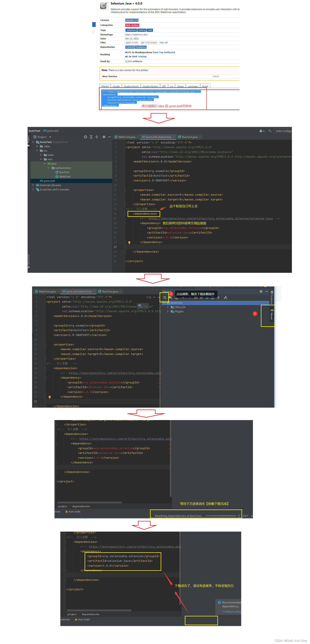310x644 pixels.
Task: Select pom.xml in the Project tree
Action: pyautogui.click(x=47, y=181)
